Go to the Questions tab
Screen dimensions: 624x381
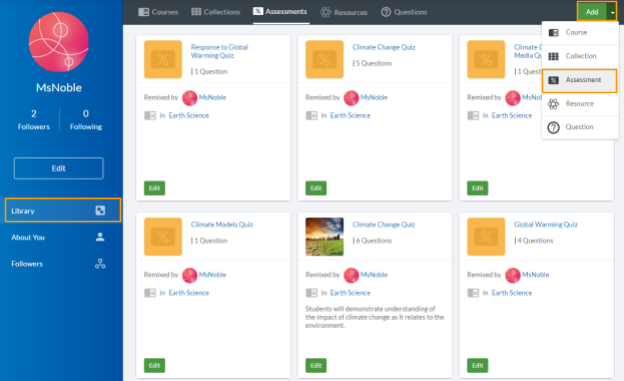[x=404, y=12]
